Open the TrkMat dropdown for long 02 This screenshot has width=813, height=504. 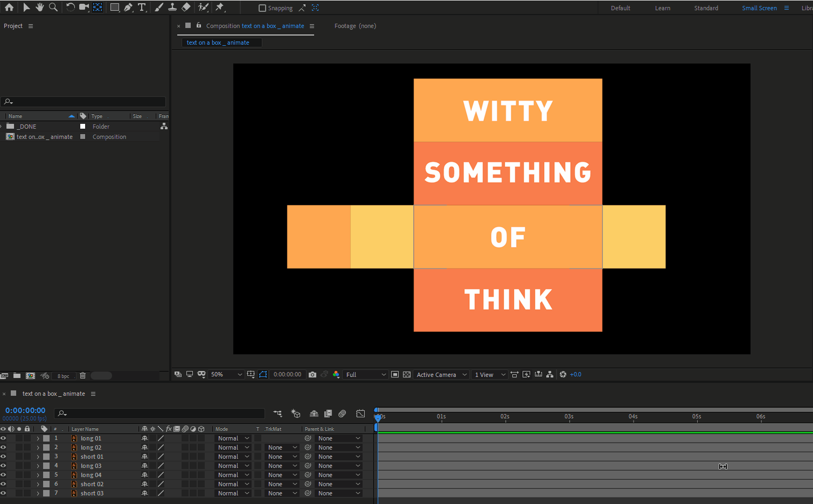(x=282, y=447)
